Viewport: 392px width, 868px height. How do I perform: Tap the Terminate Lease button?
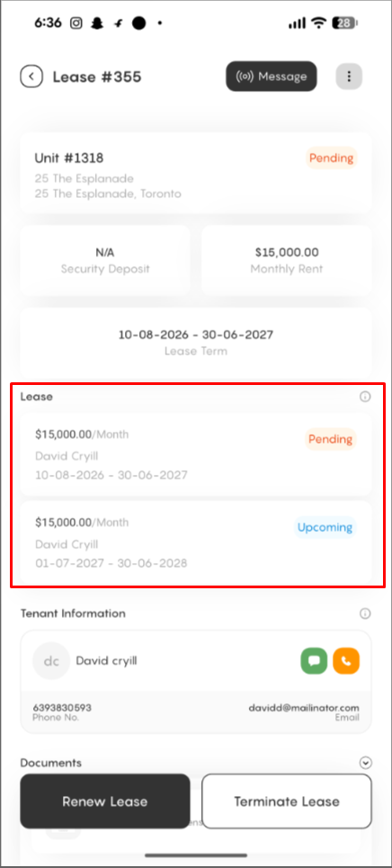(x=287, y=801)
